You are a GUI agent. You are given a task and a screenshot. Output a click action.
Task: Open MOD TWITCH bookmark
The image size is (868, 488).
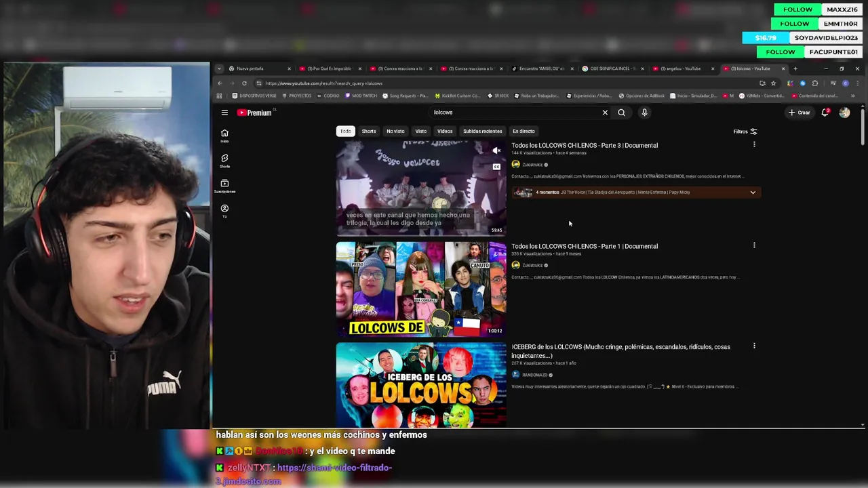click(x=361, y=96)
